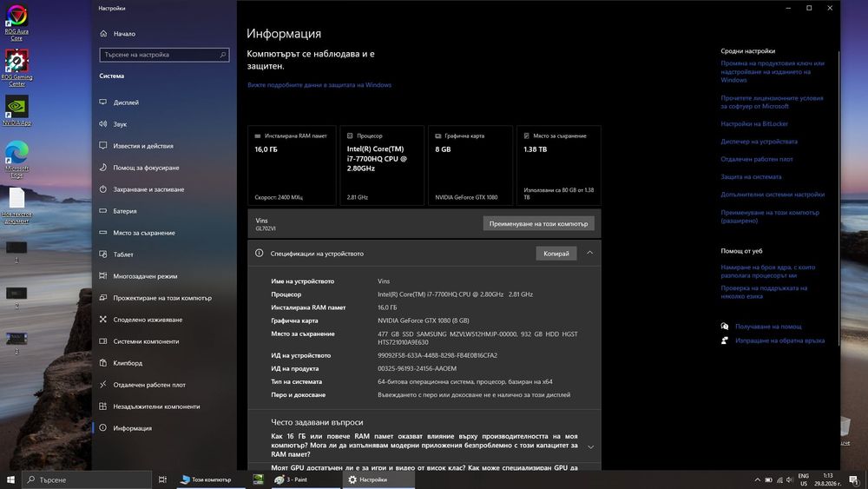
Task: Open Известия и действия settings
Action: (164, 146)
